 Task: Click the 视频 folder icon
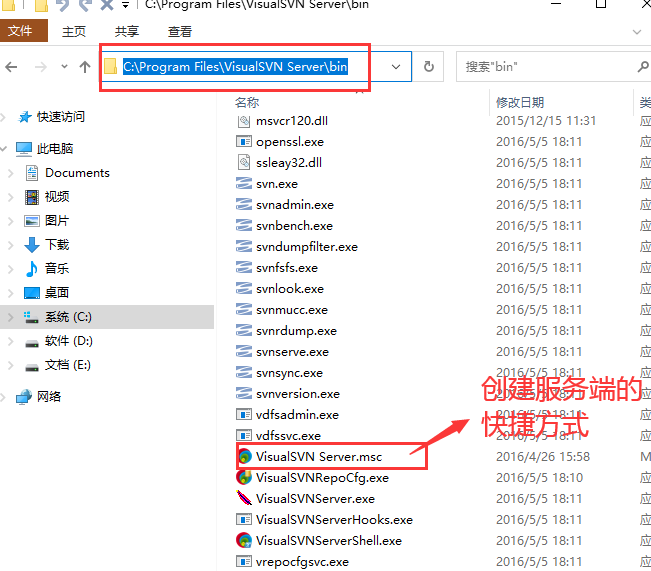[x=32, y=197]
